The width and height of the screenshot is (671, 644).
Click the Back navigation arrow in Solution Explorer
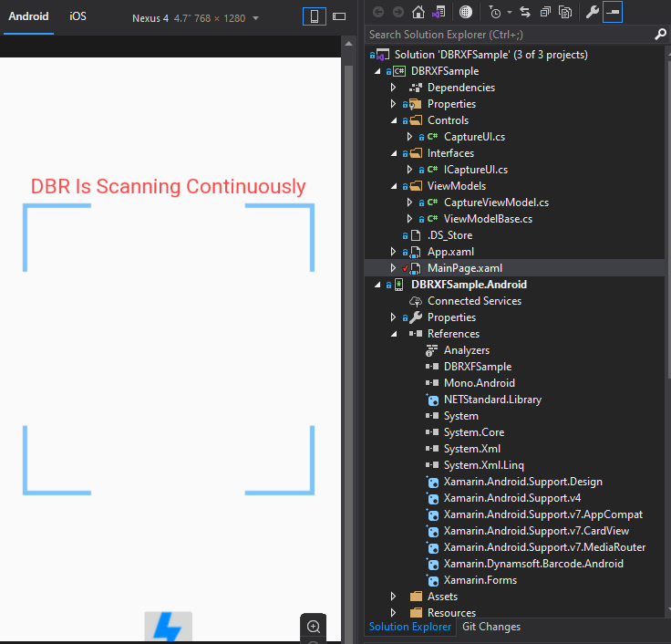tap(377, 12)
